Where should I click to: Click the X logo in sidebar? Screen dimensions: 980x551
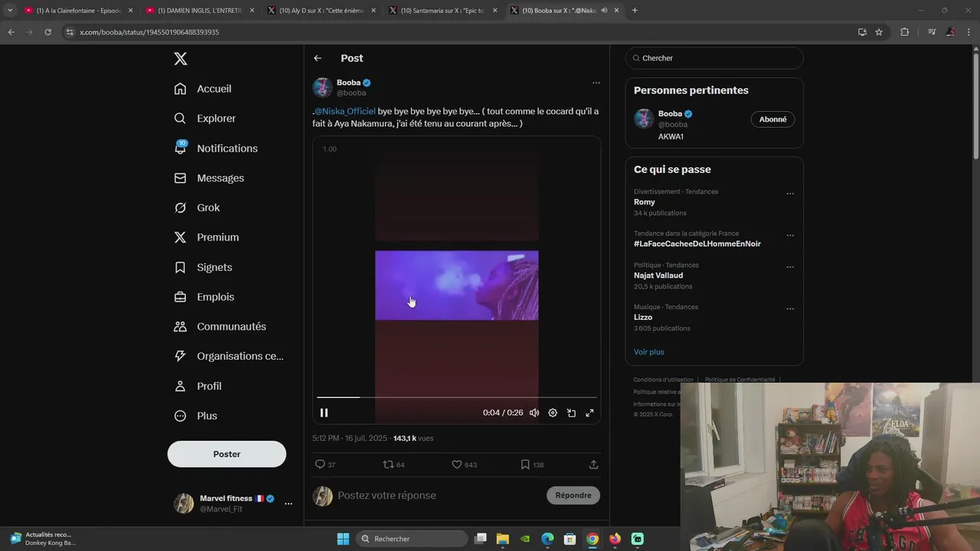pos(180,59)
